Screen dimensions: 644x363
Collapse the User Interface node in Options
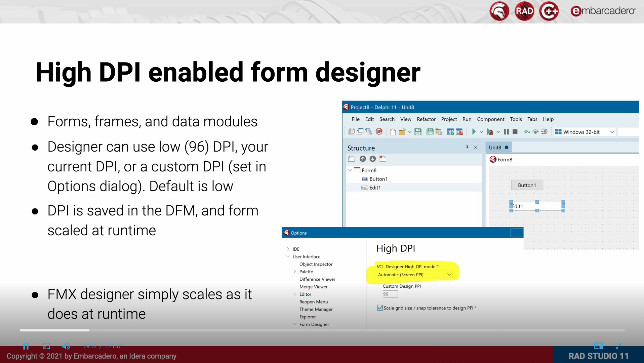pos(288,256)
